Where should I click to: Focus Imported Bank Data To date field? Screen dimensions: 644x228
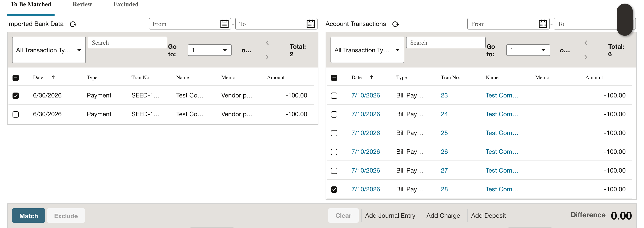click(276, 24)
